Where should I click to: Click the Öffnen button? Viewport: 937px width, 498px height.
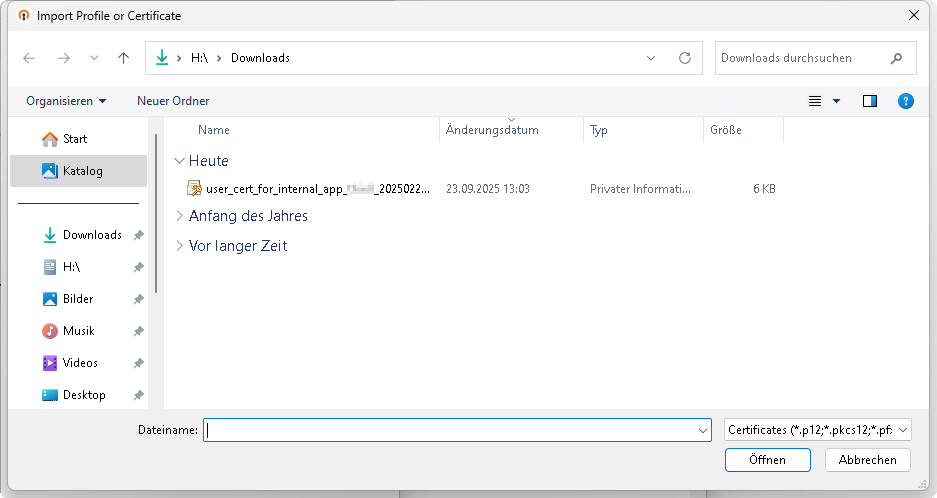767,460
